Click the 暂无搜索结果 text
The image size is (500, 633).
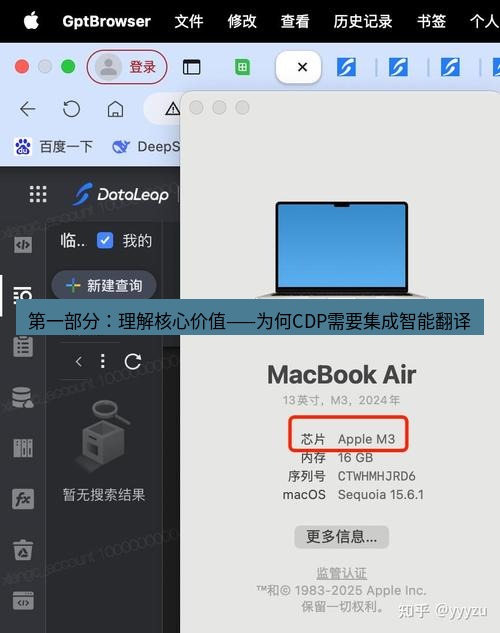(104, 495)
